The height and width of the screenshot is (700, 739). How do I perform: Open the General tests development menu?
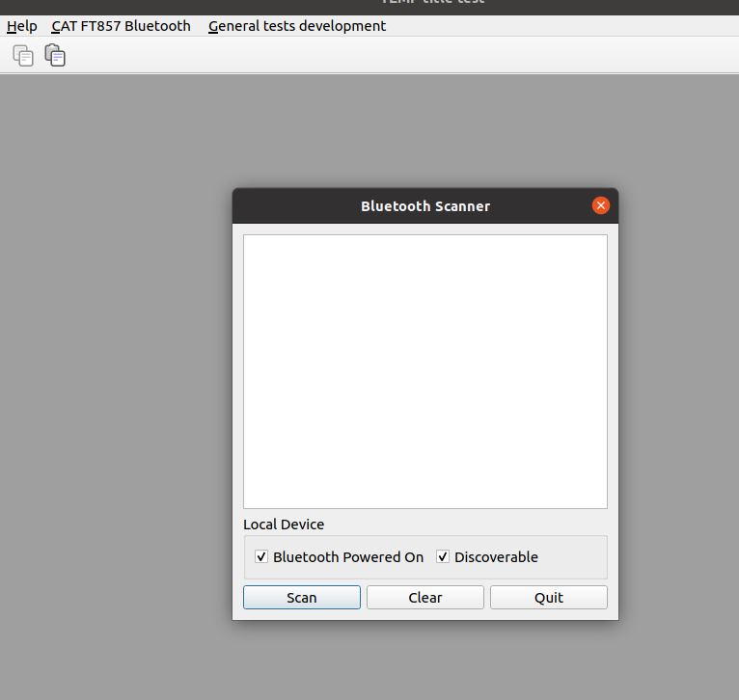click(297, 26)
